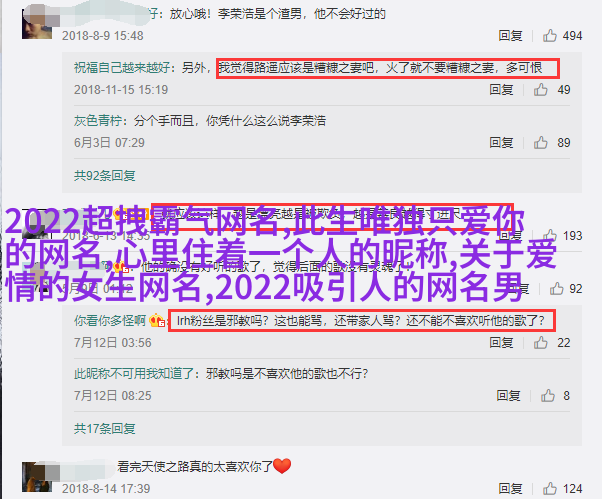Open 你看你多怪啊 username link

coord(110,320)
